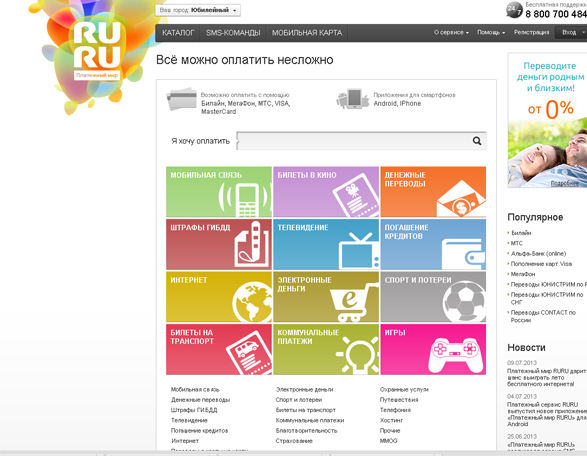Click the Мобильная связь text link

[195, 389]
